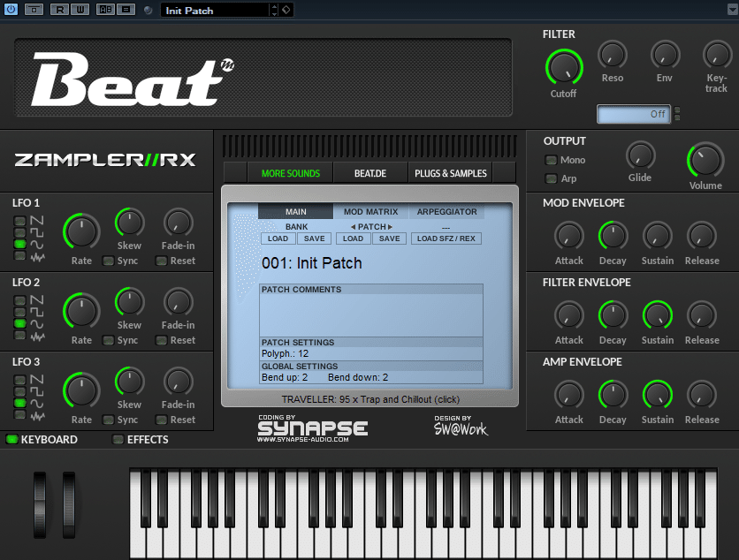Click Filter Envelope Sustain knob

click(x=658, y=315)
